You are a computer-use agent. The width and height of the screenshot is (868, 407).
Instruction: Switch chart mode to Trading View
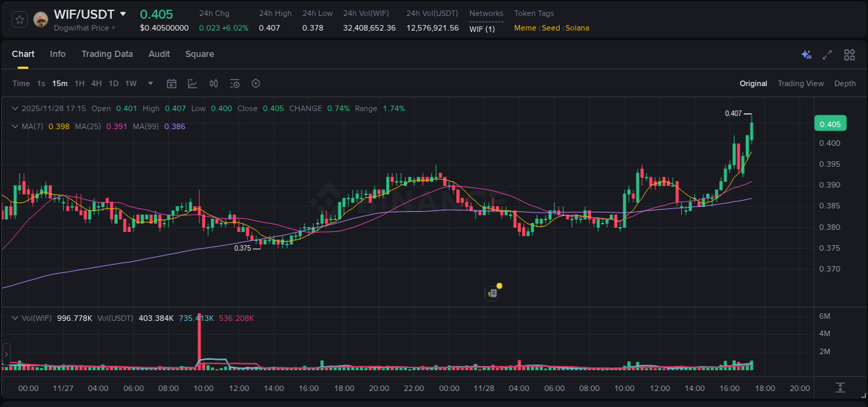(x=800, y=83)
